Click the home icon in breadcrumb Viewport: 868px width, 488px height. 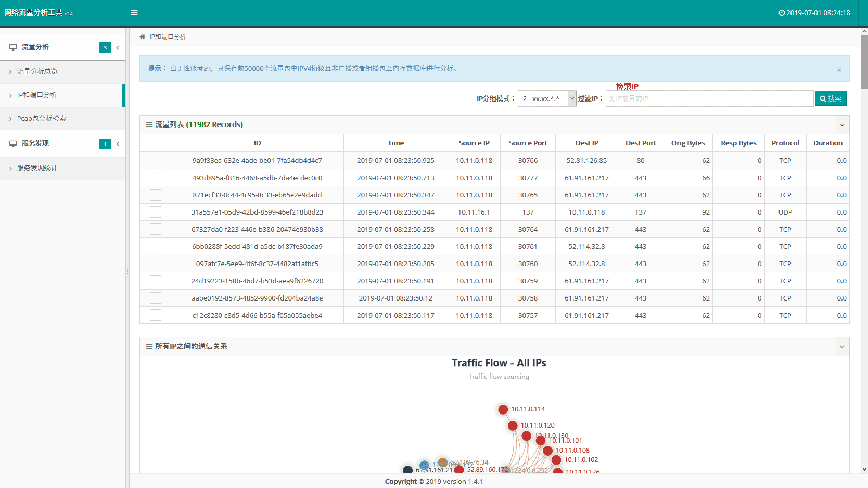[x=142, y=37]
